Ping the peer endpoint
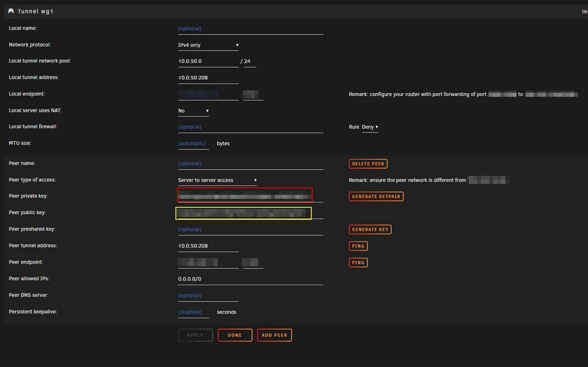 point(358,262)
